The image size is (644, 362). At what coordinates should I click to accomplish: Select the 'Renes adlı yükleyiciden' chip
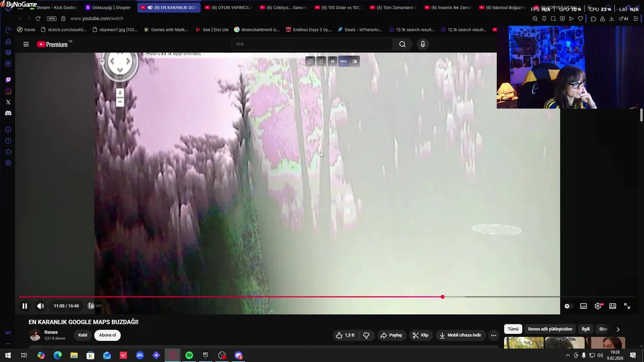pos(550,329)
